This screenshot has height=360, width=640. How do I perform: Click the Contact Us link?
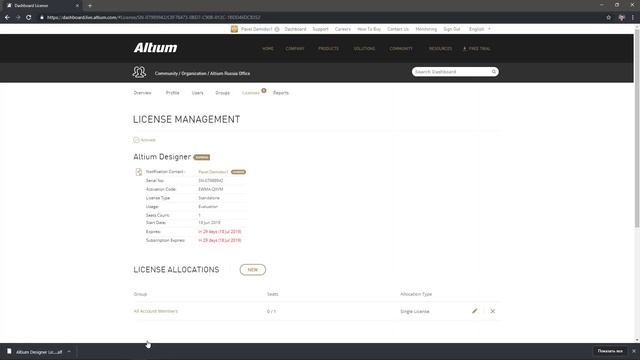(x=398, y=29)
